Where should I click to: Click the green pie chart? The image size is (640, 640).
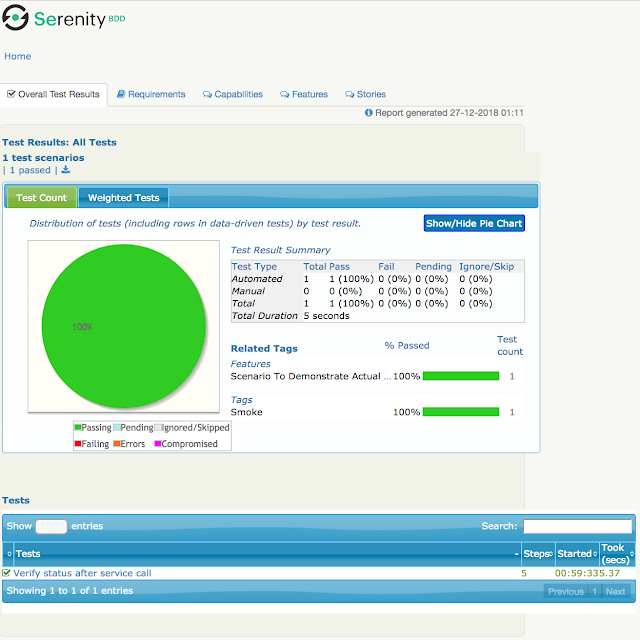click(x=124, y=326)
